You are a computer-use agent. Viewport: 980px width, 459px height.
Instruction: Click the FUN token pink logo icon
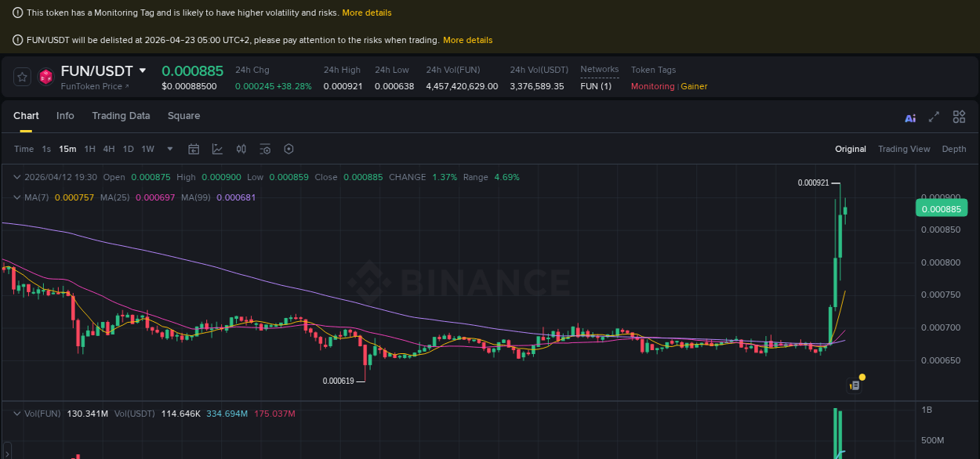click(46, 76)
